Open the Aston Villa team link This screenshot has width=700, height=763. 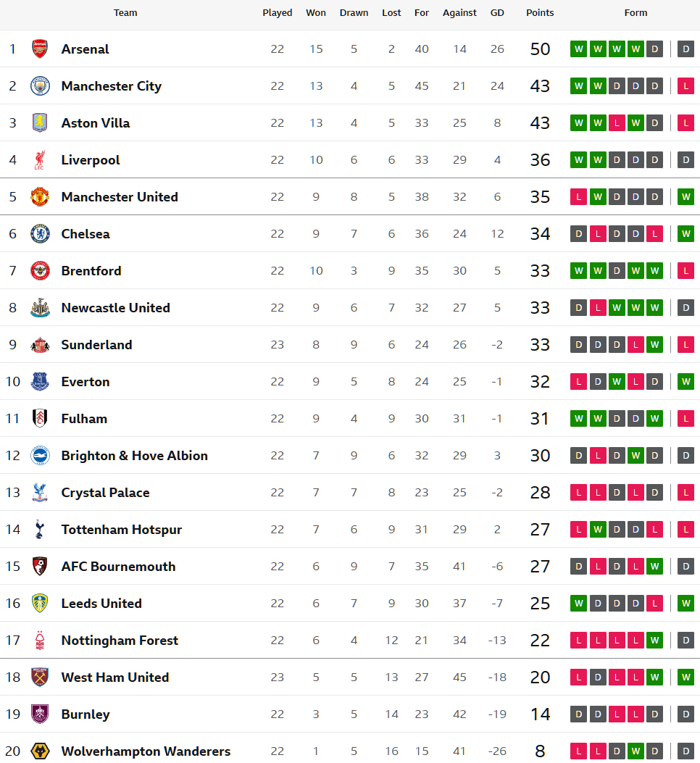[x=96, y=123]
